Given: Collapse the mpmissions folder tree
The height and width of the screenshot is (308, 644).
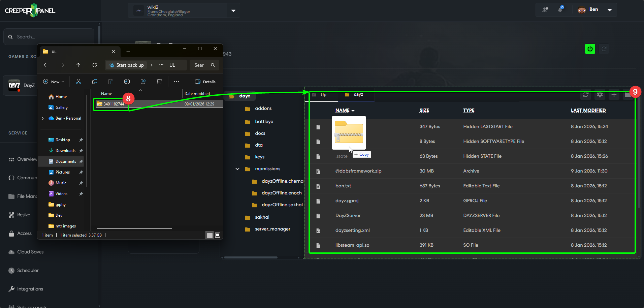Looking at the screenshot, I should 237,169.
